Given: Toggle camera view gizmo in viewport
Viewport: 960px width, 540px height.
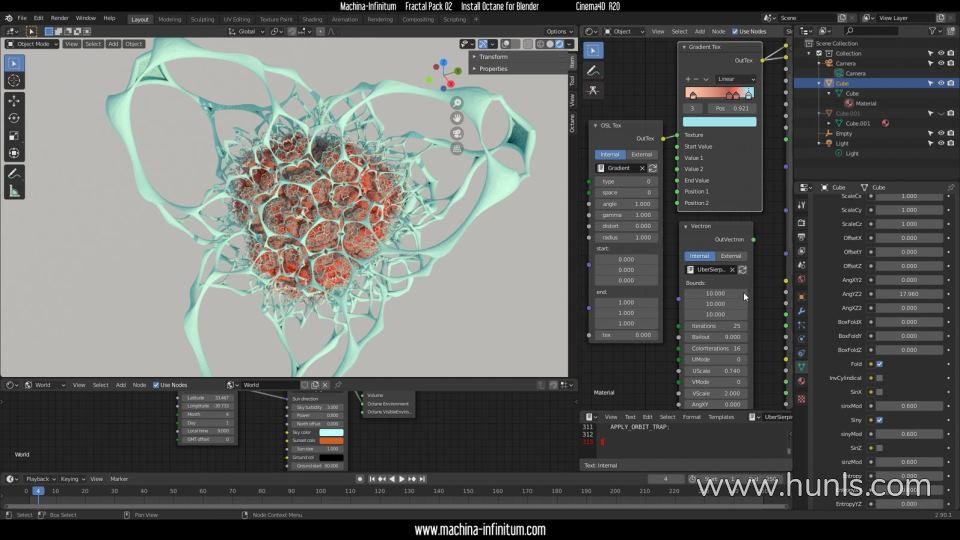Looking at the screenshot, I should point(457,133).
